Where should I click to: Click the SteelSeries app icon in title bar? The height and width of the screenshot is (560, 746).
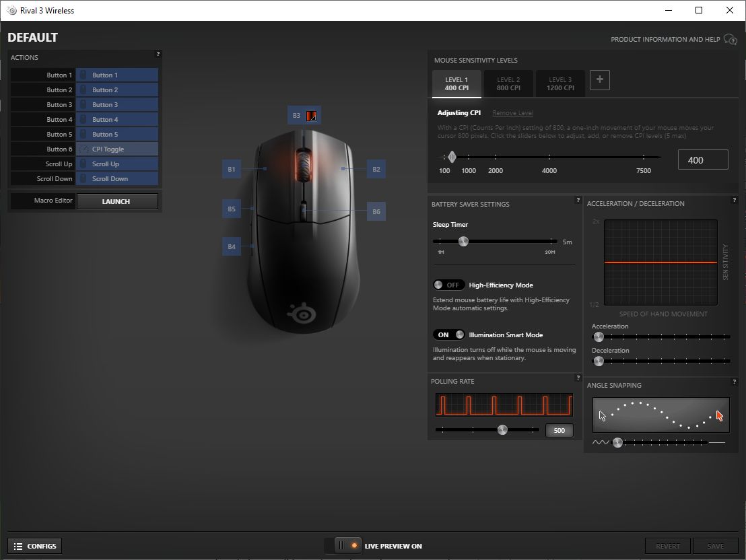pyautogui.click(x=11, y=11)
